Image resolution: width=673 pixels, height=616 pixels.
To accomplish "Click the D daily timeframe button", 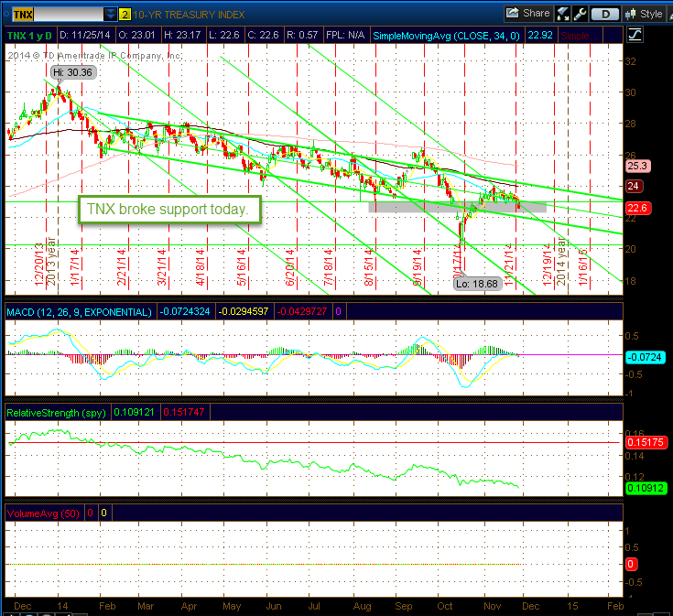I will tap(605, 14).
